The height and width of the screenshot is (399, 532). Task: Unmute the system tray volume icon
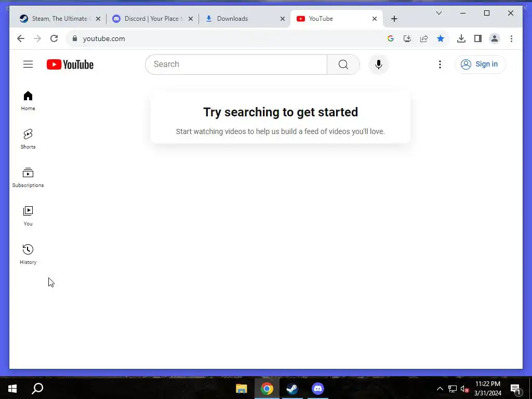click(x=464, y=389)
